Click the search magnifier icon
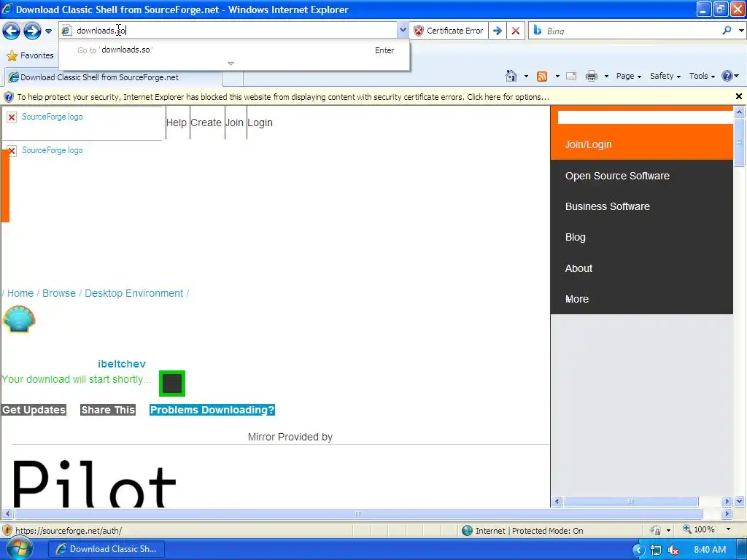The image size is (747, 560). pyautogui.click(x=727, y=31)
